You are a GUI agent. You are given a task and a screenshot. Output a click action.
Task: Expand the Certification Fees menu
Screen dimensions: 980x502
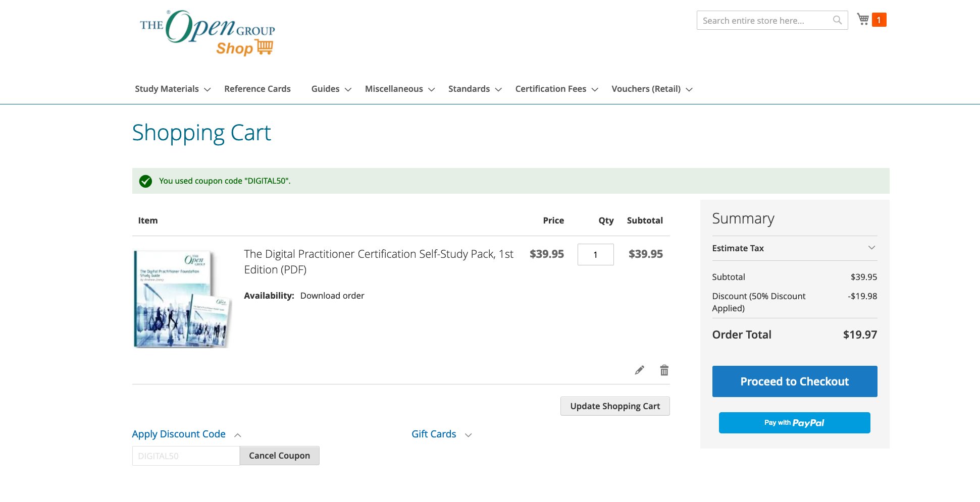pos(557,89)
